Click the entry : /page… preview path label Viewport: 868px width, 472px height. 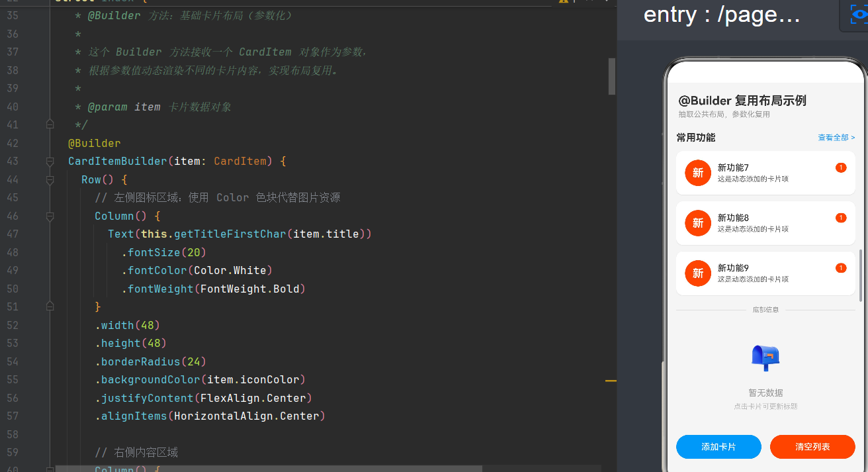[x=722, y=15]
